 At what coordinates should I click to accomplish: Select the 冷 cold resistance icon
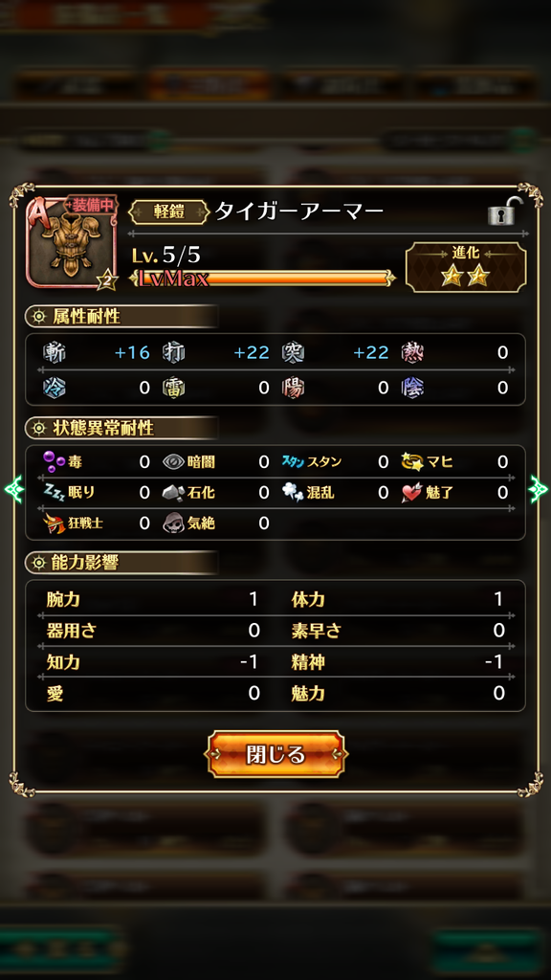[55, 388]
